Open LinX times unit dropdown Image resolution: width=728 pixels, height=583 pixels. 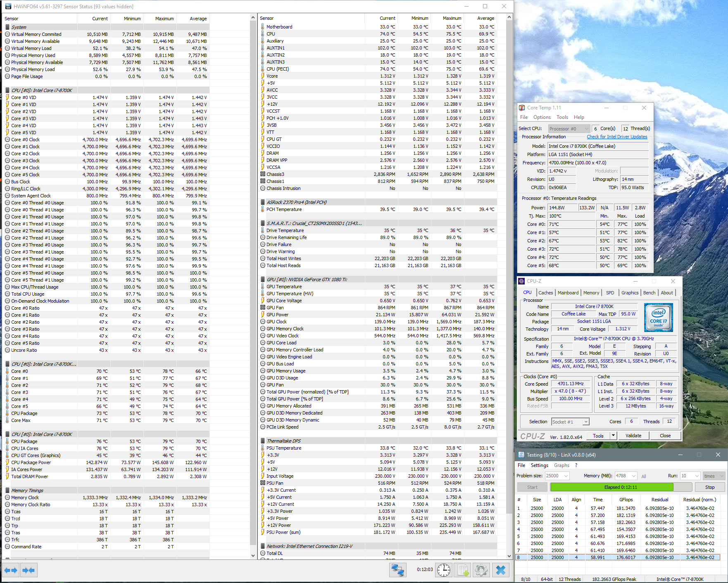[714, 476]
